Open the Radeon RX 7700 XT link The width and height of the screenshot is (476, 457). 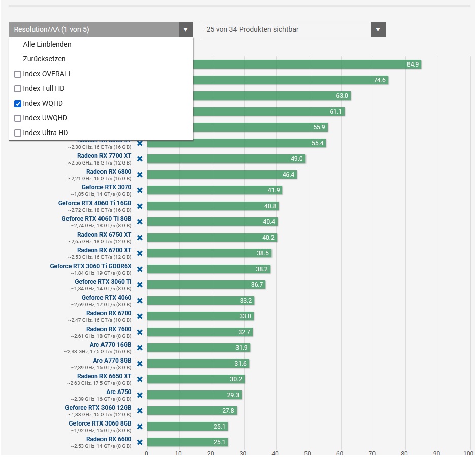click(105, 156)
